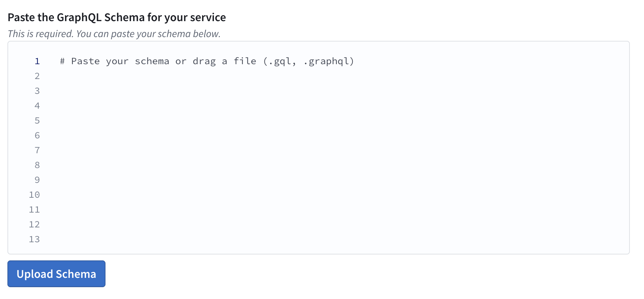644x299 pixels.
Task: Click the 'Paste the GraphQL Schema' heading
Action: [x=117, y=17]
